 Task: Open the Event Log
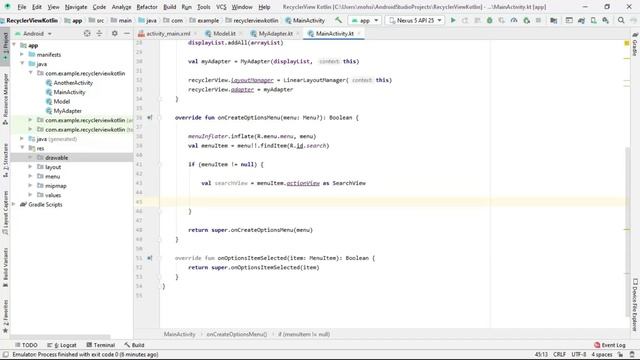[x=610, y=345]
